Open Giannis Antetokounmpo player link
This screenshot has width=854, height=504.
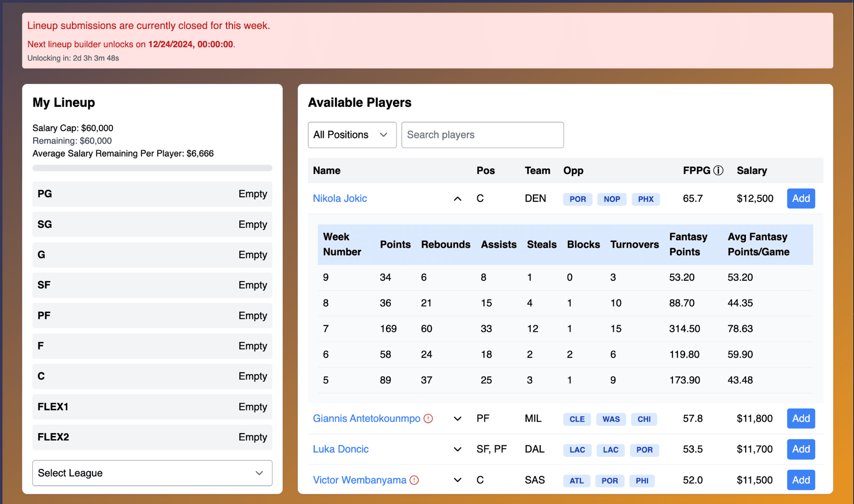coord(367,419)
